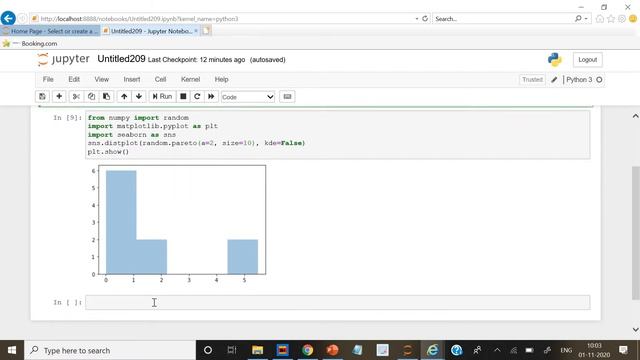Move selected cell up arrow
This screenshot has height=360, width=640.
[x=124, y=96]
